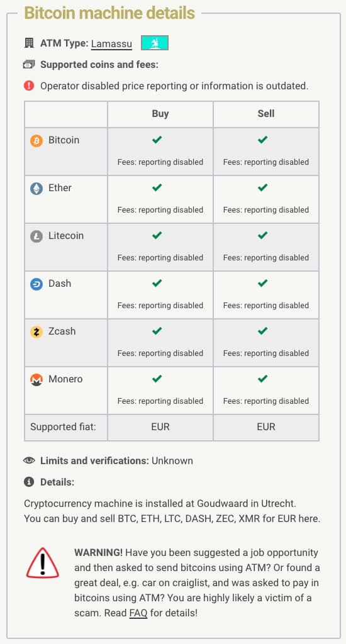Click the Lamassu ATM type link
The image size is (346, 644).
pyautogui.click(x=111, y=43)
